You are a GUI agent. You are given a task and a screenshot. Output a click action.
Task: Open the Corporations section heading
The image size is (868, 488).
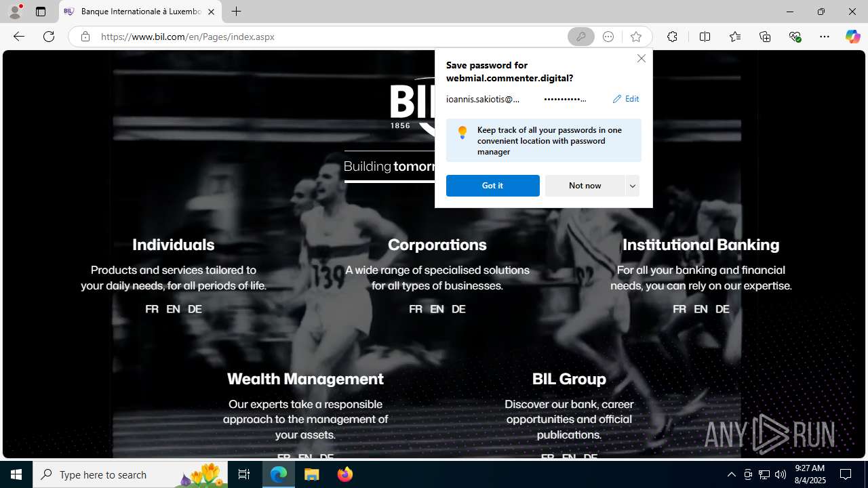(x=437, y=245)
